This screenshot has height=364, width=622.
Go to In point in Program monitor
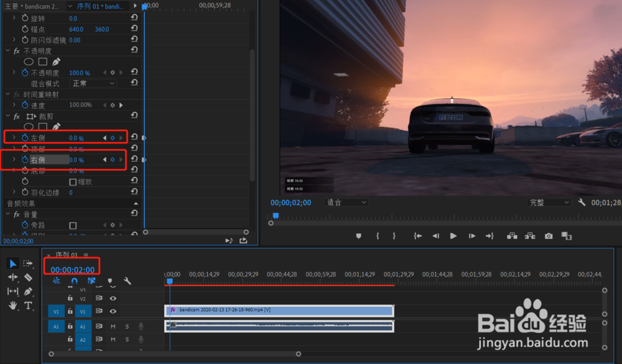click(x=418, y=236)
